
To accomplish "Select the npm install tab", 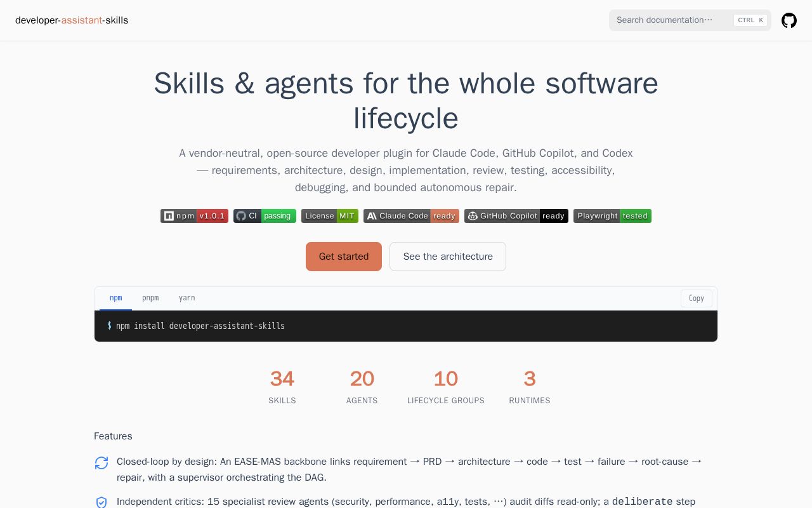I will tap(115, 298).
